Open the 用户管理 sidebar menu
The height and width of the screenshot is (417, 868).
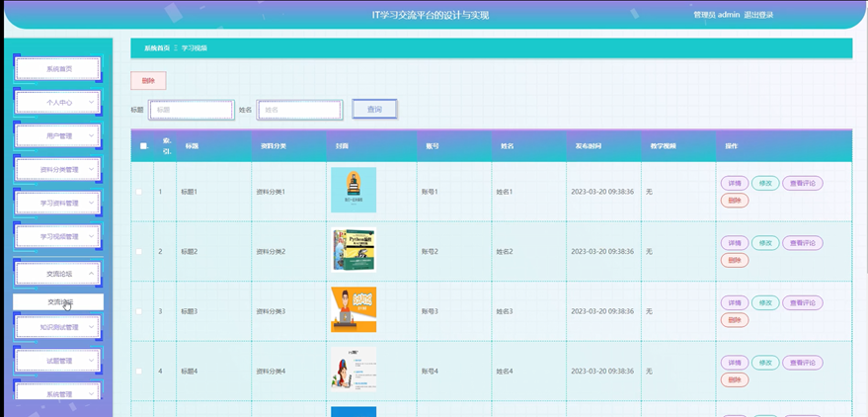tap(58, 135)
